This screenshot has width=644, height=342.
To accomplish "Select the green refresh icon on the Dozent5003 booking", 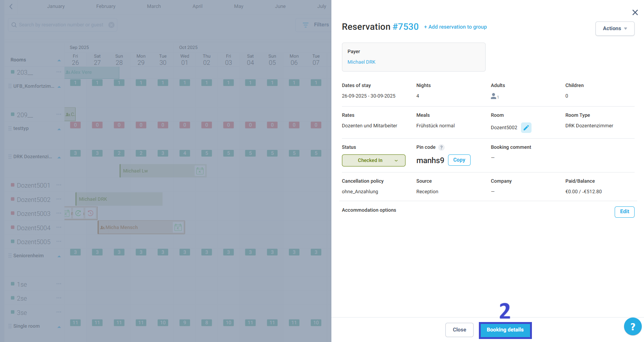I will [78, 213].
